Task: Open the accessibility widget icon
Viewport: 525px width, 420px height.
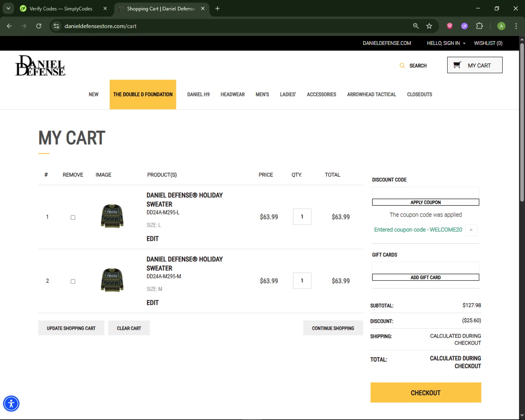Action: click(11, 404)
